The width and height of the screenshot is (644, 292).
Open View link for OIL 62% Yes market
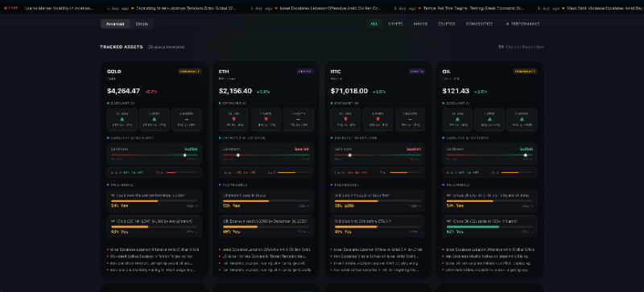point(527,232)
